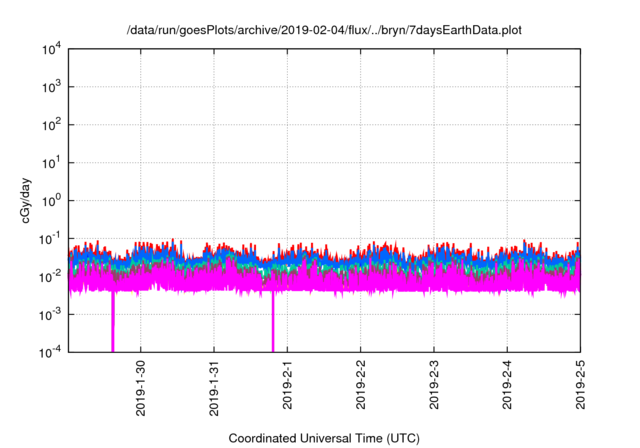Select the 10^1 y-axis label
The image size is (640, 448).
point(51,163)
